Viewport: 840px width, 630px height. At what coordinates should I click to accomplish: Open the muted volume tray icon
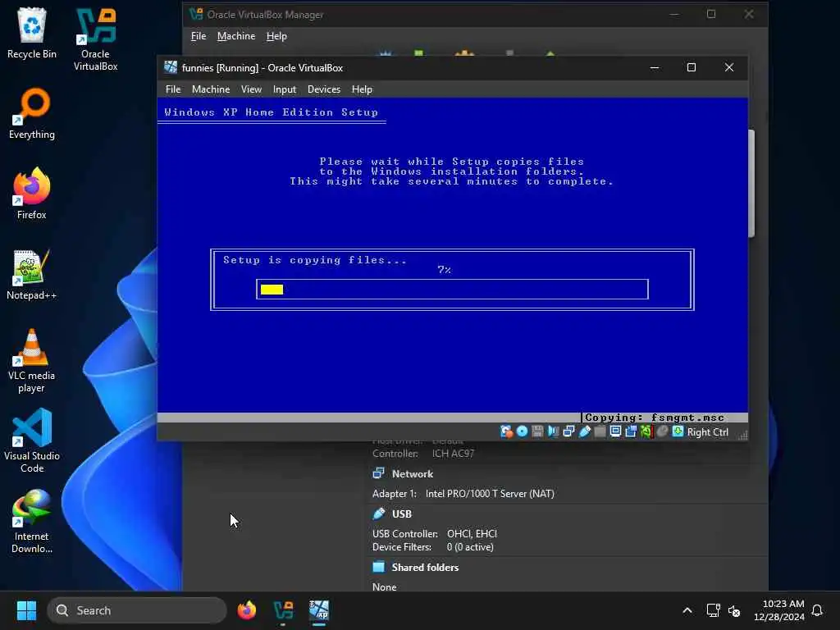click(734, 610)
